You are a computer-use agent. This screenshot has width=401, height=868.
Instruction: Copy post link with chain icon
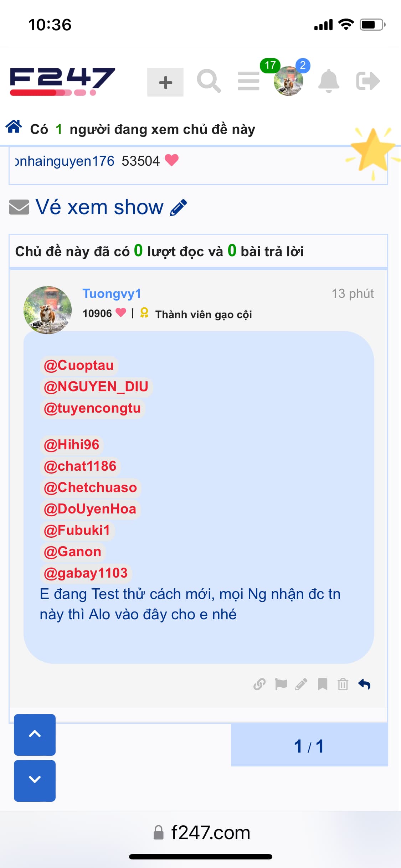259,684
